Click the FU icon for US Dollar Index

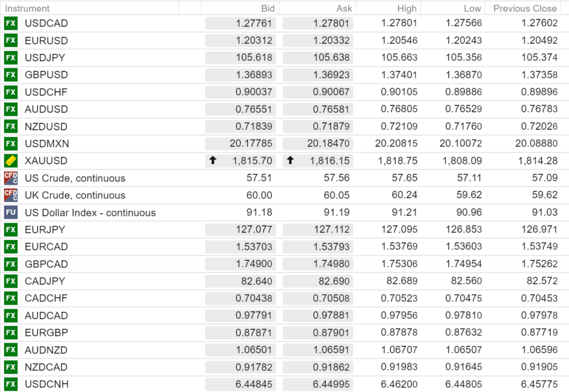(x=11, y=213)
